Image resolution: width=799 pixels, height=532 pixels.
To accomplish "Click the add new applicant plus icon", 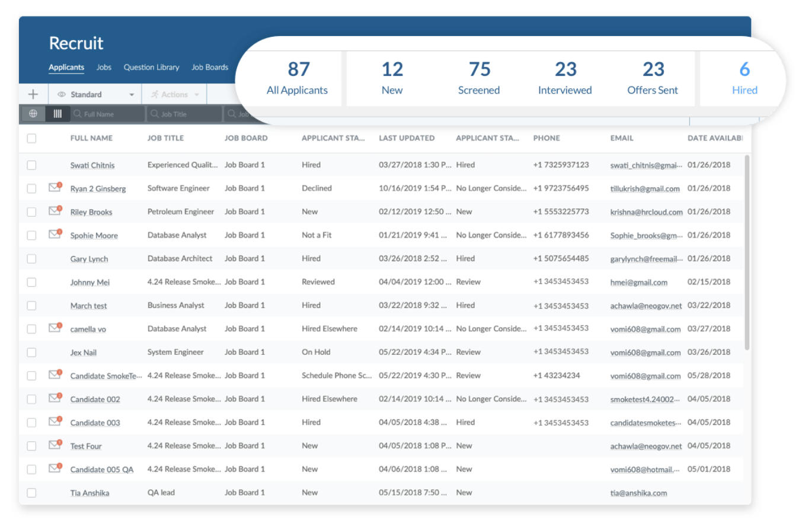I will pyautogui.click(x=33, y=94).
